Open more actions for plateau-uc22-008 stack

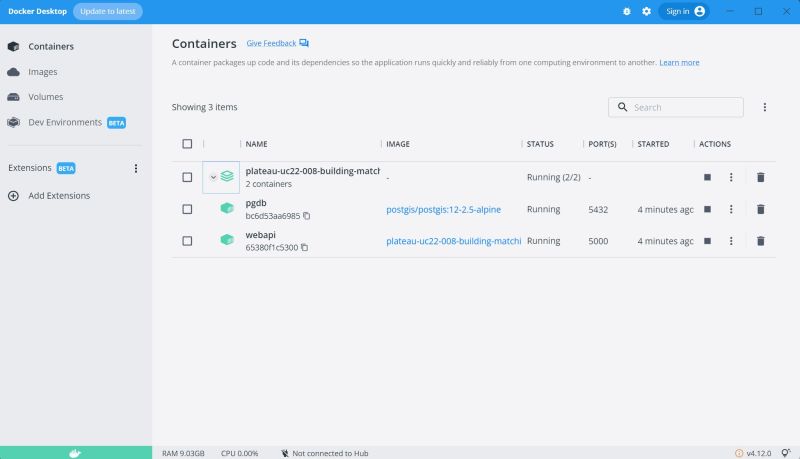click(x=731, y=177)
